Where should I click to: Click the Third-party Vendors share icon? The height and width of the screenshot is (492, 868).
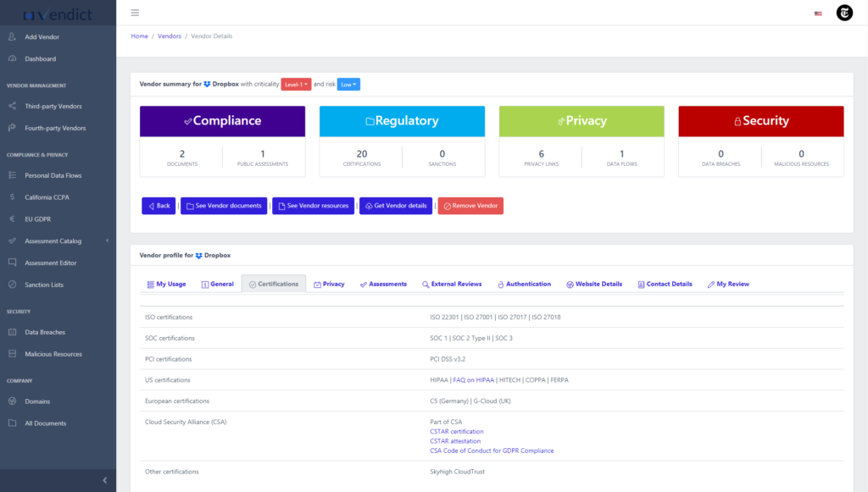pos(12,106)
